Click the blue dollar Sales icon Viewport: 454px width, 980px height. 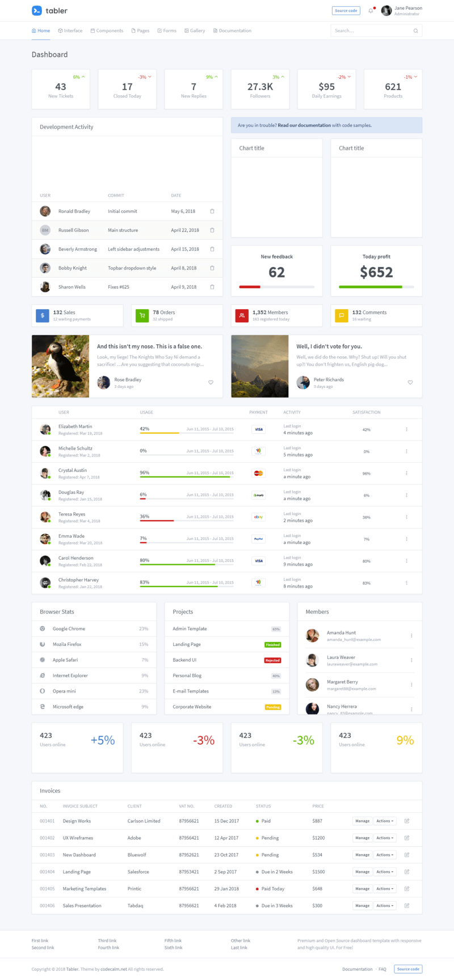tap(43, 316)
